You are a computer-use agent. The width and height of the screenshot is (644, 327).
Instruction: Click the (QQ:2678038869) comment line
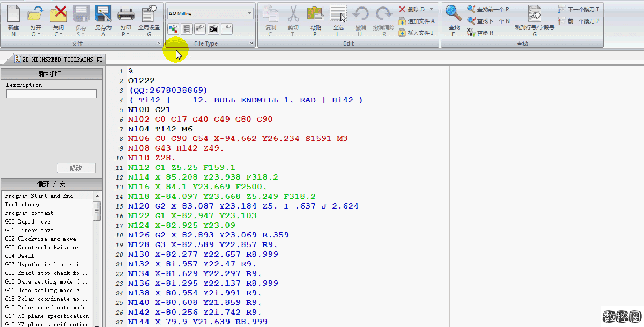[168, 90]
